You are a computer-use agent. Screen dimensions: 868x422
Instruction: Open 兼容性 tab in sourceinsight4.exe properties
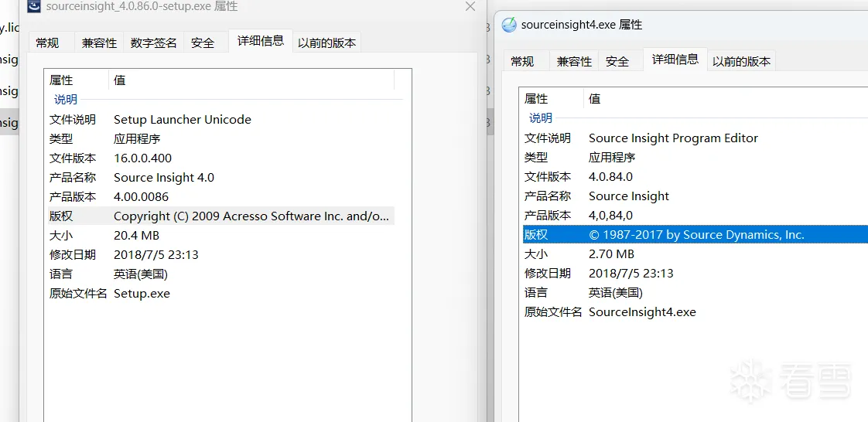pyautogui.click(x=574, y=61)
